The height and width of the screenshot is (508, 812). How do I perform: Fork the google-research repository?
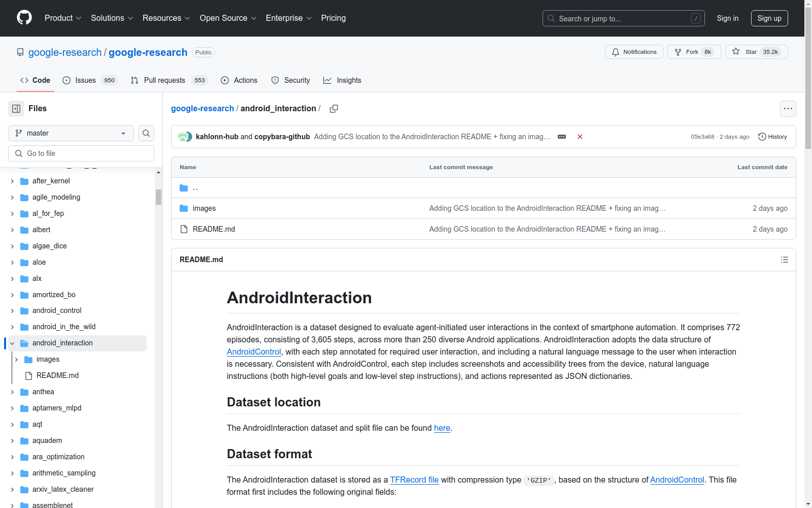point(694,52)
